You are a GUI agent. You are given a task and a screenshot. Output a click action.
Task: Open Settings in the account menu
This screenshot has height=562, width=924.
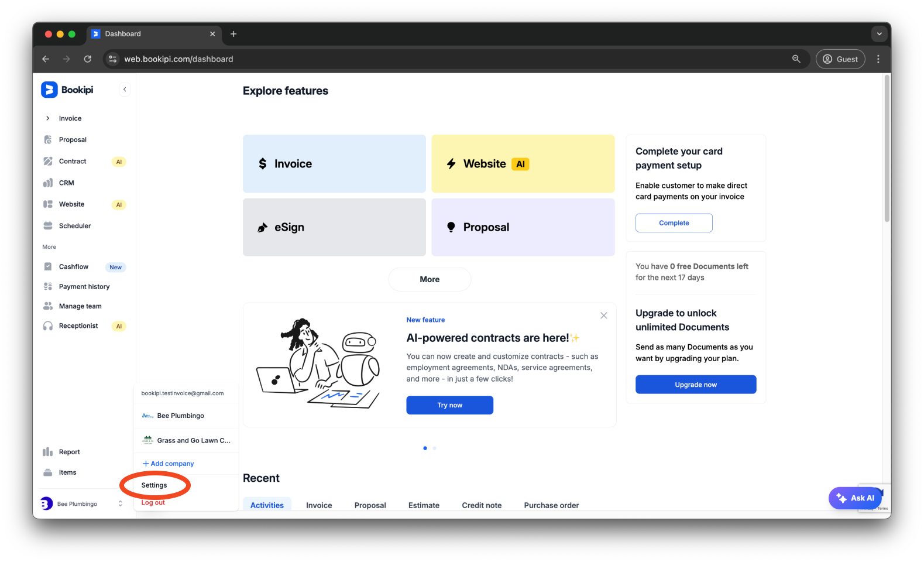(154, 485)
